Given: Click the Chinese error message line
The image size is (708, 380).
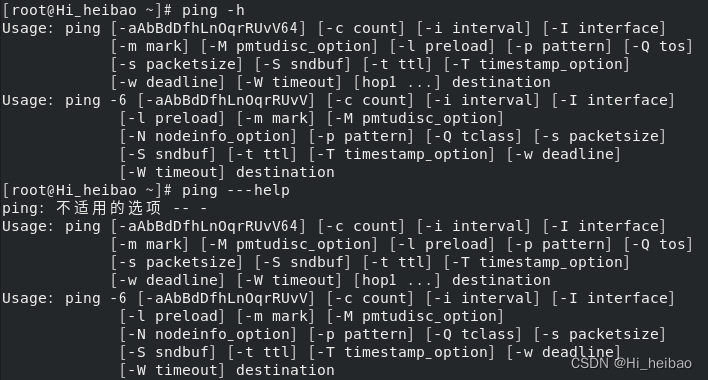Looking at the screenshot, I should 105,208.
